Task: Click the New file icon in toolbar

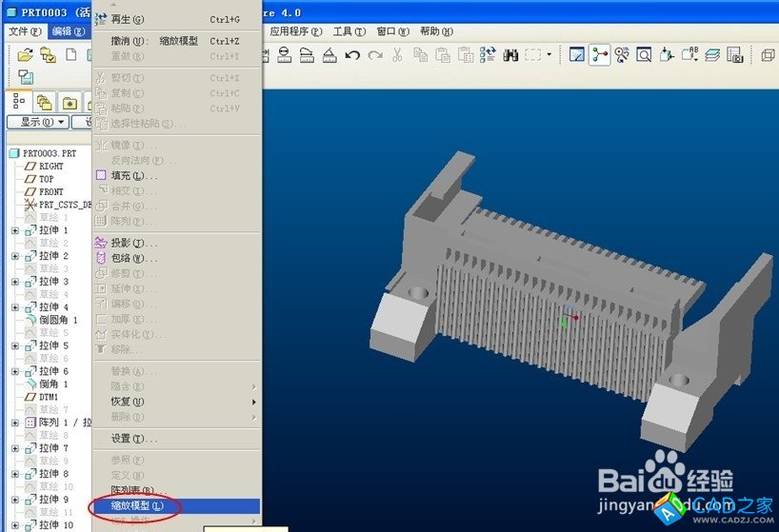Action: tap(70, 54)
